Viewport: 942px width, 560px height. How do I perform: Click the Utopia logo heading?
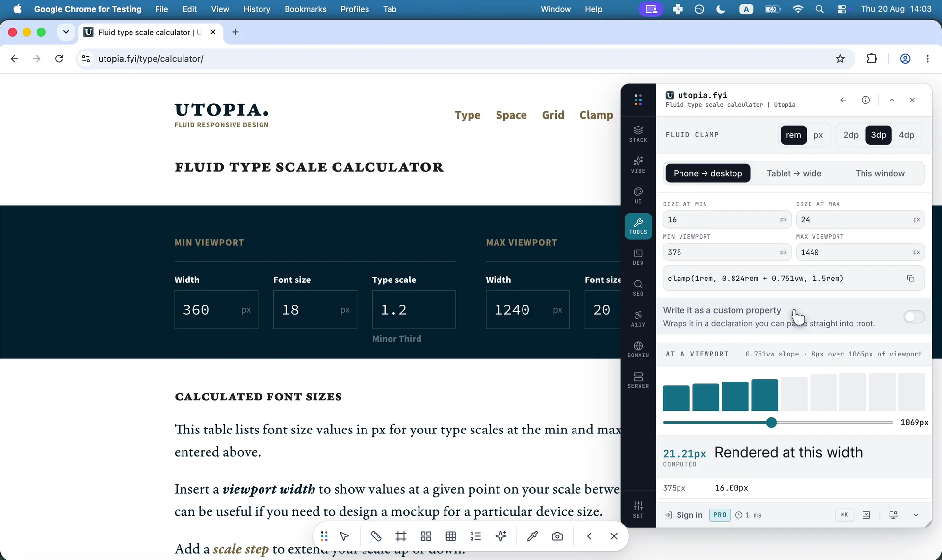[222, 115]
